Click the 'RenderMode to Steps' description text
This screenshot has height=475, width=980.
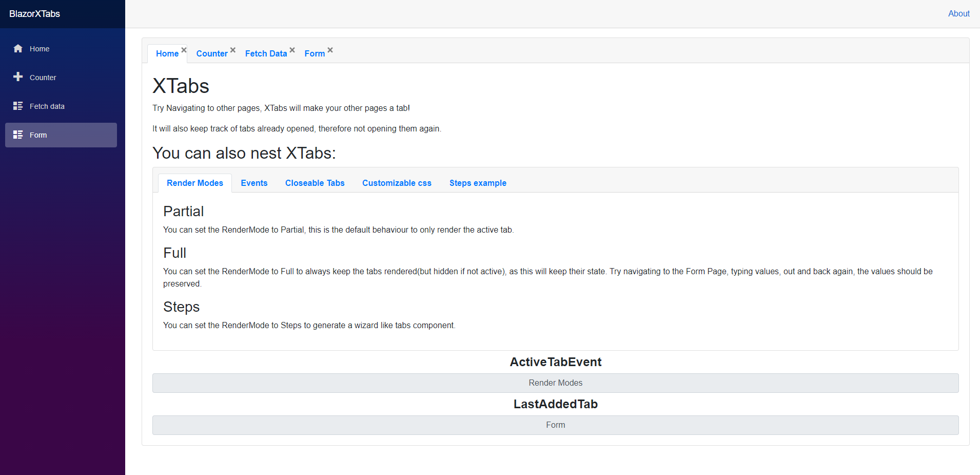tap(309, 325)
